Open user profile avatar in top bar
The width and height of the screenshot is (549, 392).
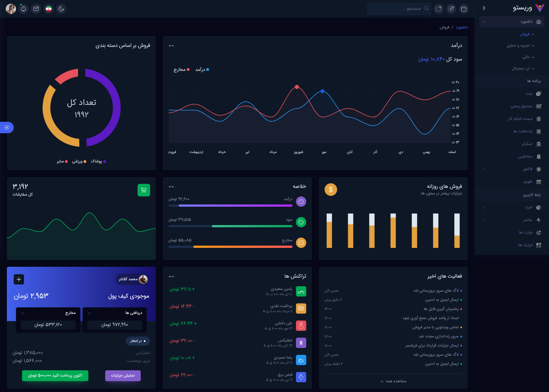point(11,9)
